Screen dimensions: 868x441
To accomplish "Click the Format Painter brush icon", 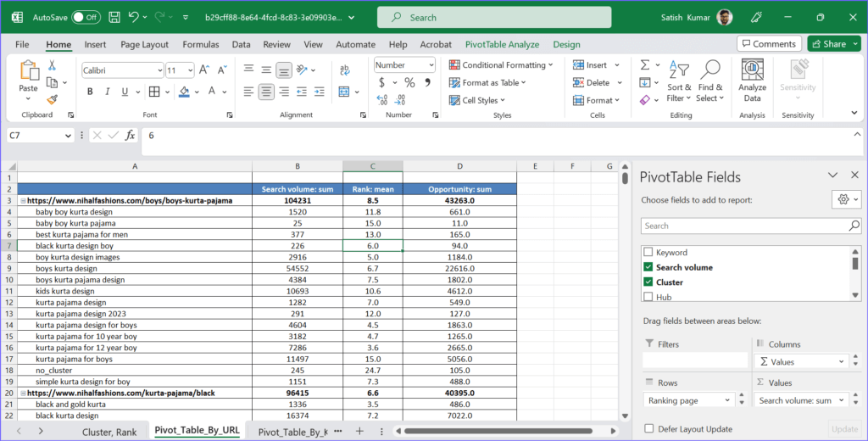I will [x=52, y=100].
